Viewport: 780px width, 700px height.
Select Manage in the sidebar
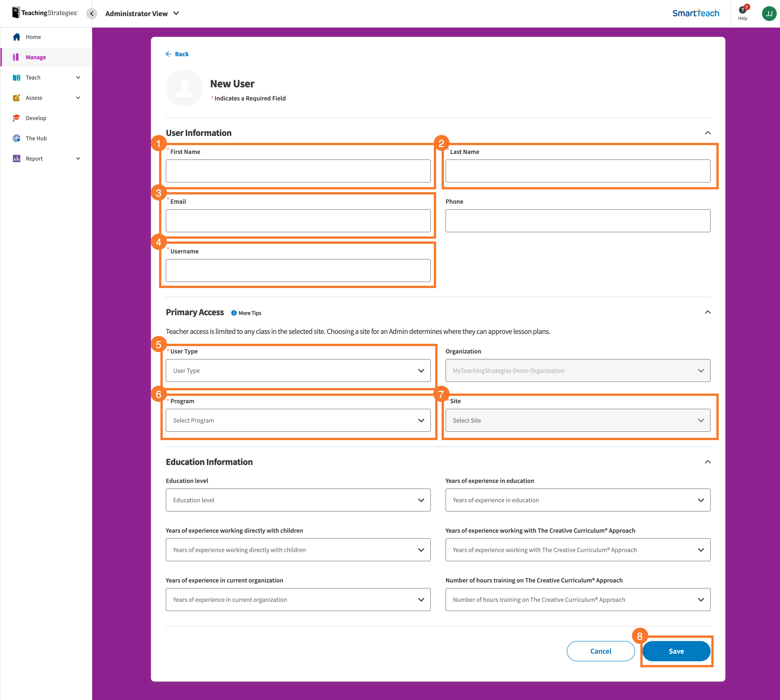click(x=36, y=57)
